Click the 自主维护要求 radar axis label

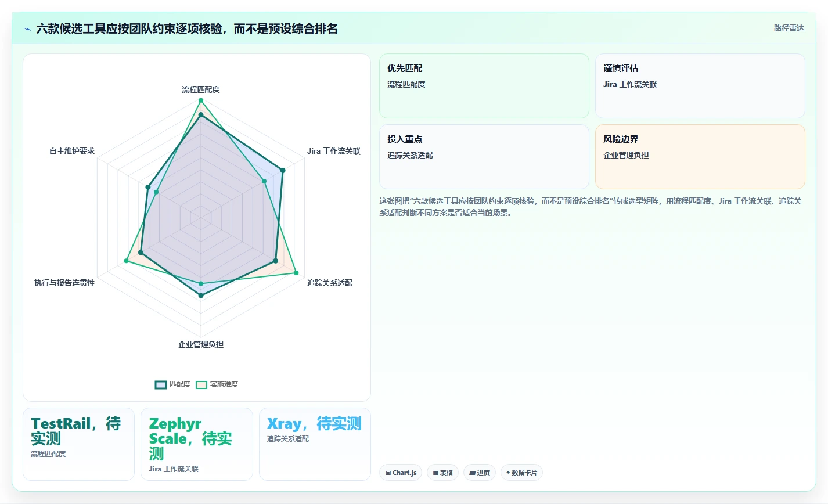pos(72,151)
